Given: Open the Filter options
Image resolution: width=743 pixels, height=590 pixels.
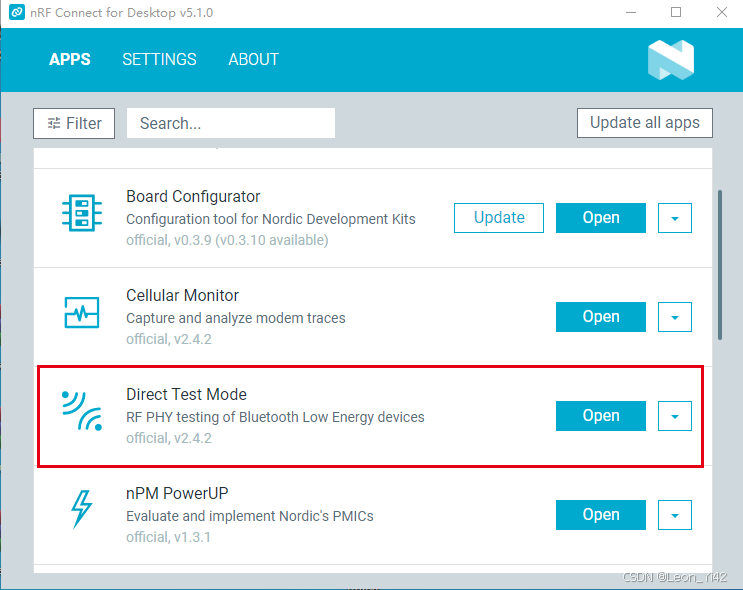Looking at the screenshot, I should [74, 123].
